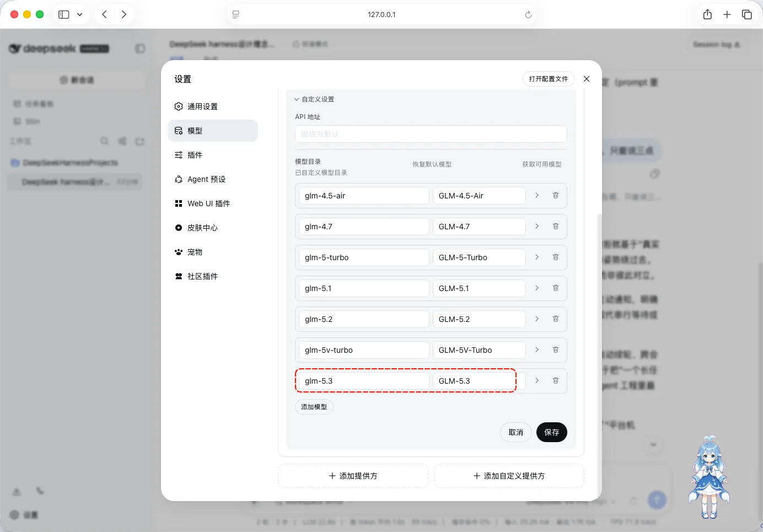Image resolution: width=763 pixels, height=532 pixels.
Task: Select the 模型 settings tab
Action: point(213,131)
